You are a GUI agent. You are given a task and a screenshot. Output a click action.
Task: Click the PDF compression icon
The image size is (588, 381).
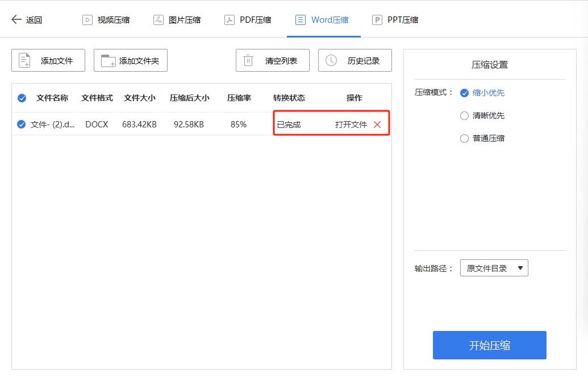pyautogui.click(x=230, y=19)
